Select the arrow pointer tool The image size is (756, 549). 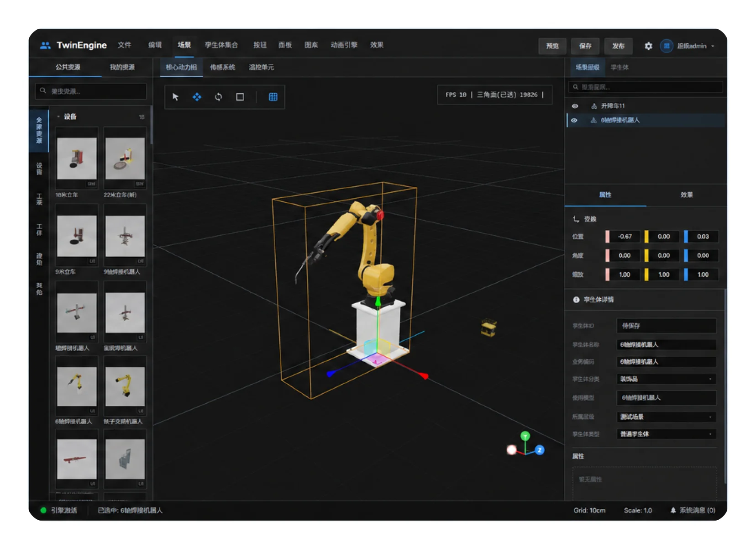tap(175, 97)
